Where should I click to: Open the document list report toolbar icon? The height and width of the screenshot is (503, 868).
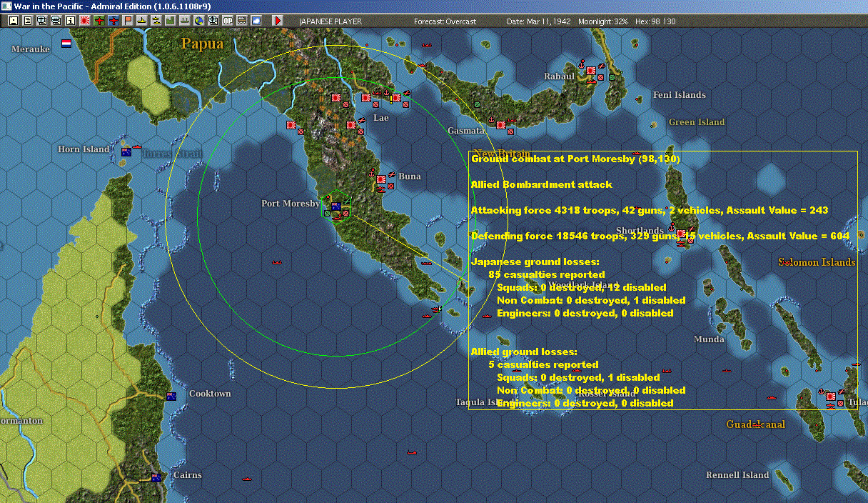(28, 21)
